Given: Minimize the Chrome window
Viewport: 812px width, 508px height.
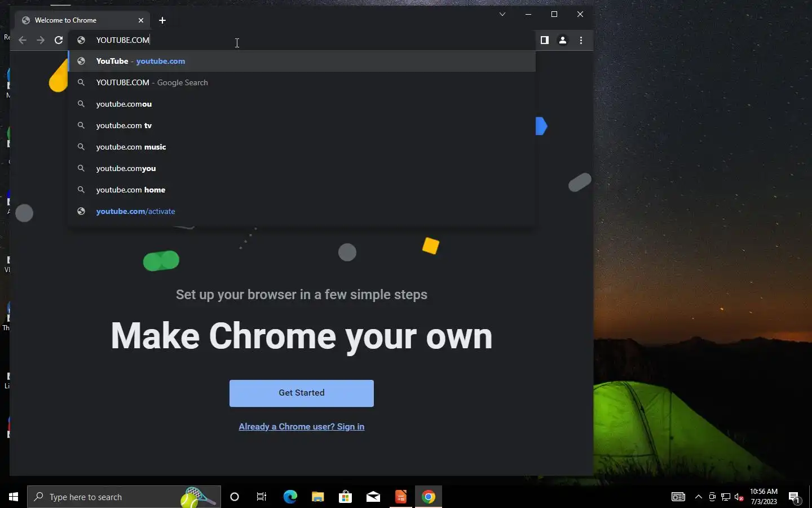Looking at the screenshot, I should click(528, 14).
